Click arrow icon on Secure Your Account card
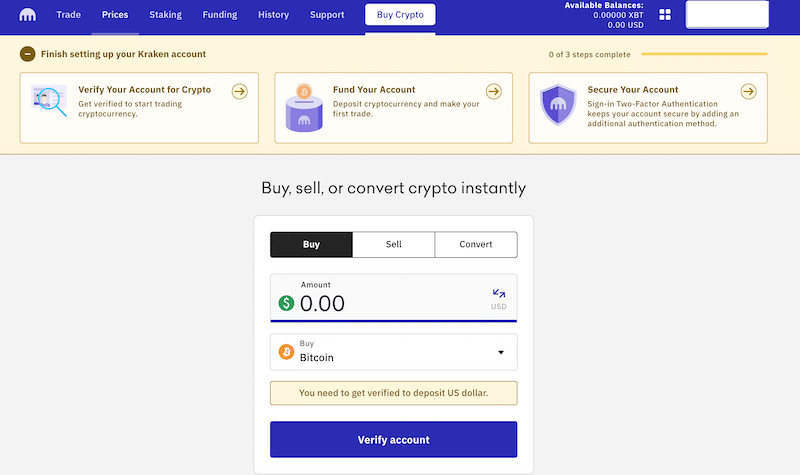The width and height of the screenshot is (800, 475). tap(748, 91)
